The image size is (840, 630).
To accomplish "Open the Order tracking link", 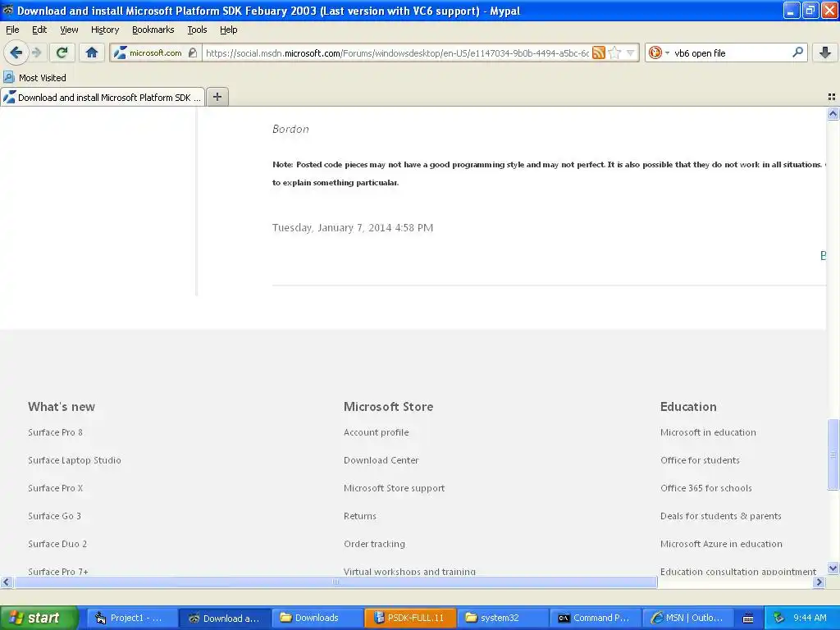I will click(374, 544).
